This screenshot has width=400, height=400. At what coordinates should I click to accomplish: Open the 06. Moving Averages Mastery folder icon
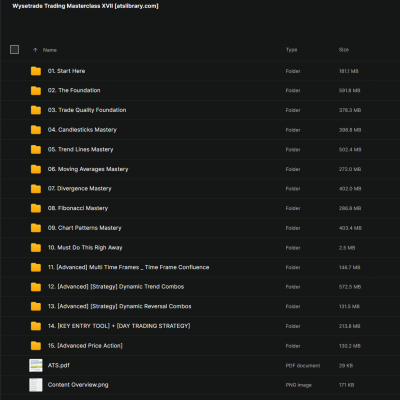[36, 169]
